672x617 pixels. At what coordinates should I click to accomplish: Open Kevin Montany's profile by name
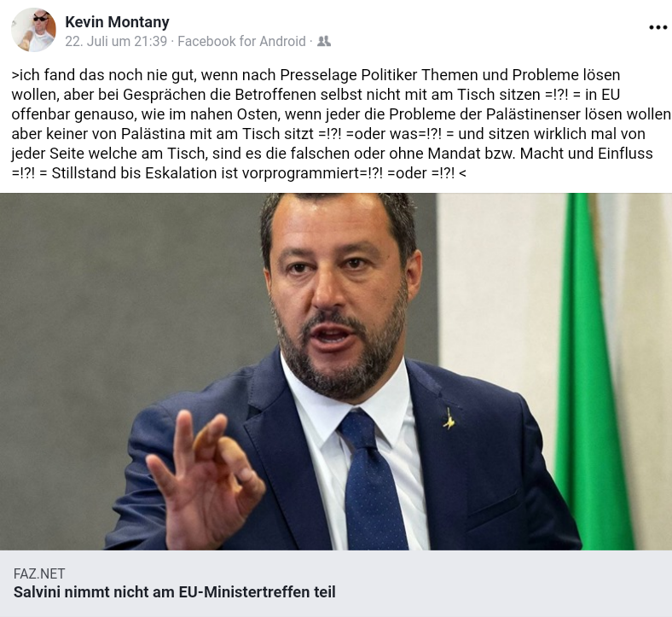pos(117,22)
